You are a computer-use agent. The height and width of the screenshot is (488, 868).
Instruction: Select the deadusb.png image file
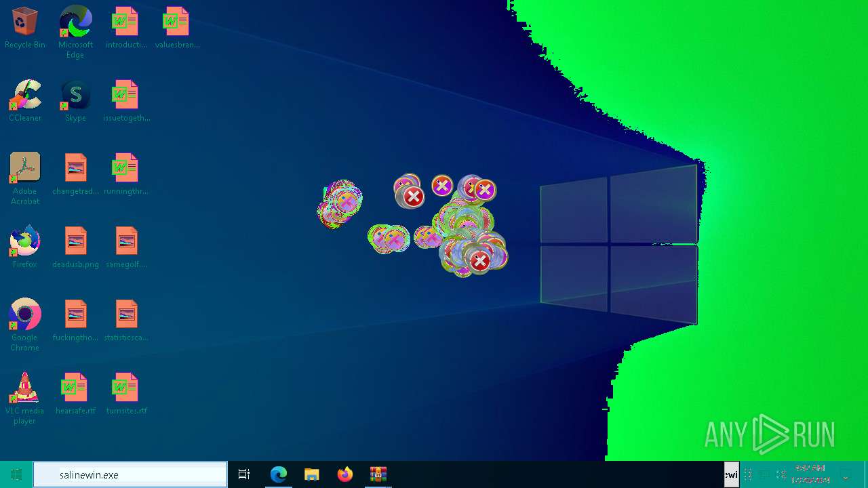pos(75,247)
